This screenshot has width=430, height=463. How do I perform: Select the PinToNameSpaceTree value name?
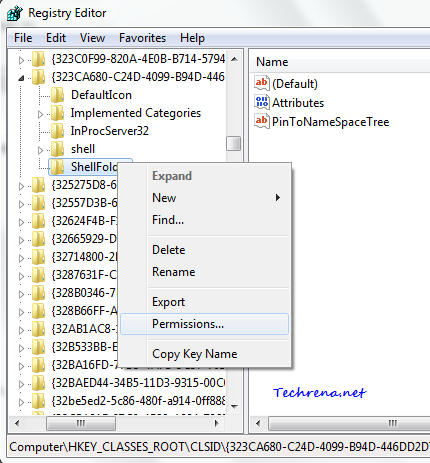[x=331, y=122]
